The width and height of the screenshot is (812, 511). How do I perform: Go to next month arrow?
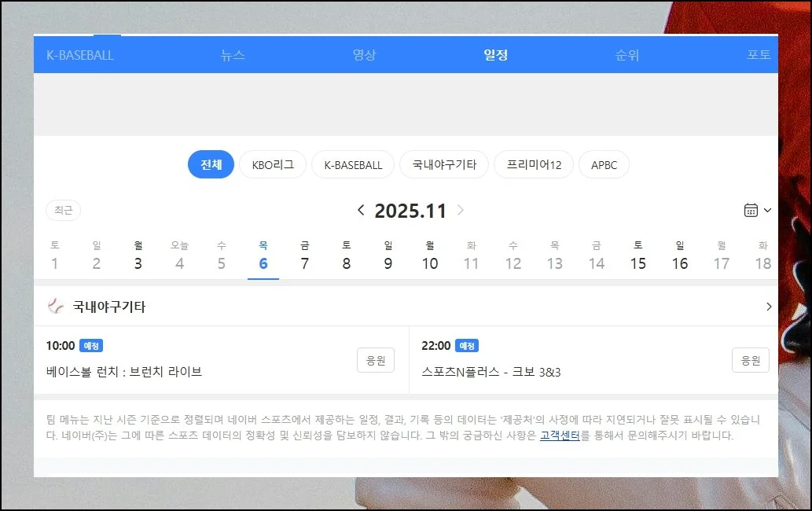click(x=461, y=210)
